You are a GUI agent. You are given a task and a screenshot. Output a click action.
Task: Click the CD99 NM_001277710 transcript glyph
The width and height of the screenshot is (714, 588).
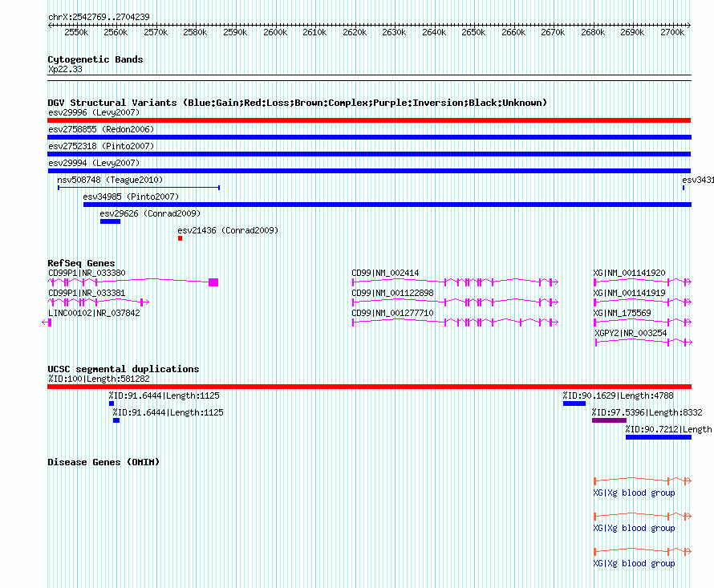[456, 322]
